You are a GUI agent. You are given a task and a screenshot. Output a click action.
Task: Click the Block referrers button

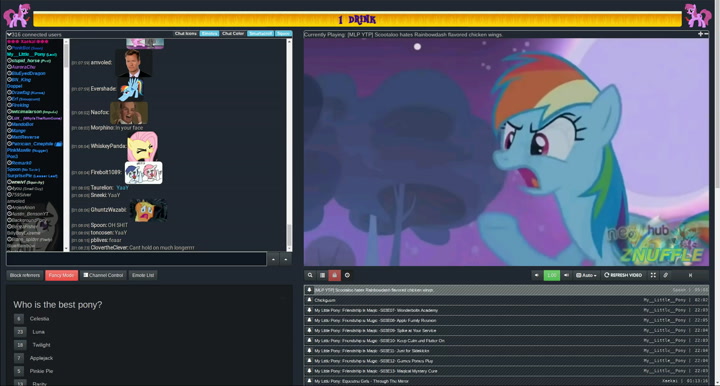point(25,275)
